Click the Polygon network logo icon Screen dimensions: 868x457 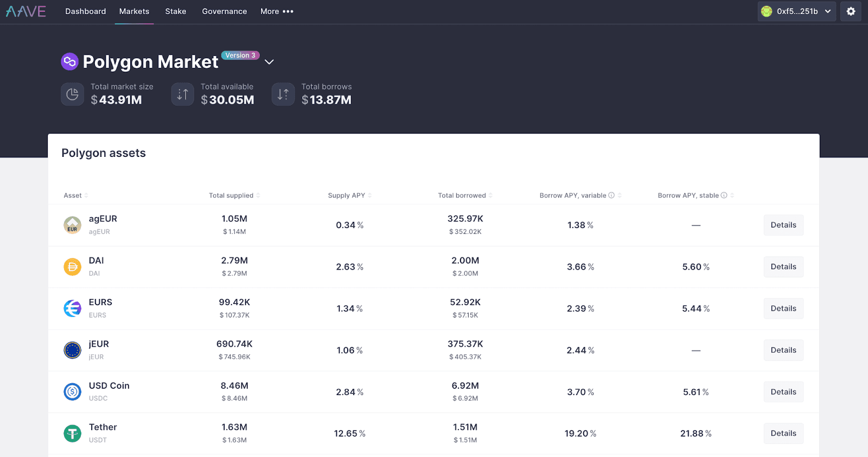pyautogui.click(x=69, y=62)
